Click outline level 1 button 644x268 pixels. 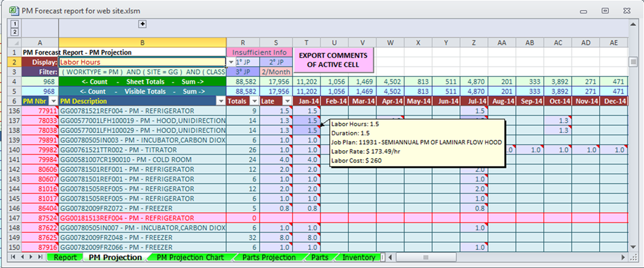[14, 25]
